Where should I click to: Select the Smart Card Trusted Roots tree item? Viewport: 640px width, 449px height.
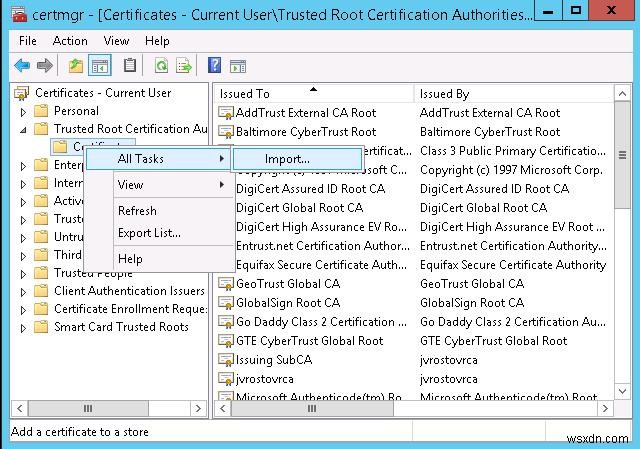pyautogui.click(x=121, y=327)
